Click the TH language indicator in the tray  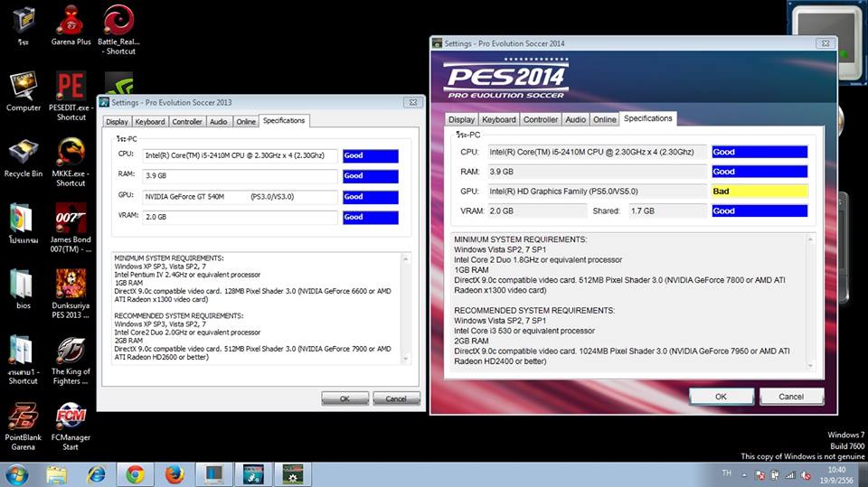(x=726, y=473)
